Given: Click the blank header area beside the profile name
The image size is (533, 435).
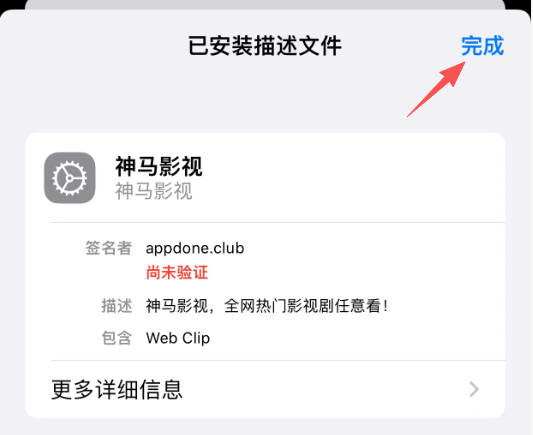Looking at the screenshot, I should [x=354, y=178].
